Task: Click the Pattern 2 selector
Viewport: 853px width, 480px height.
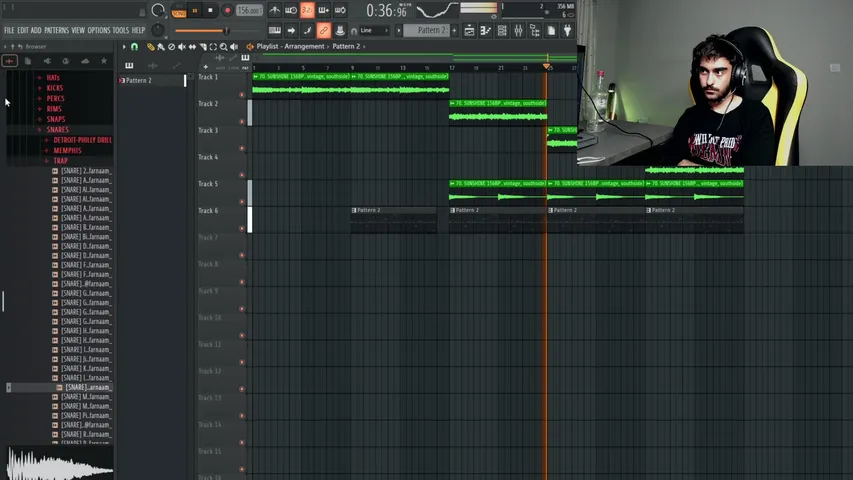Action: pos(426,30)
